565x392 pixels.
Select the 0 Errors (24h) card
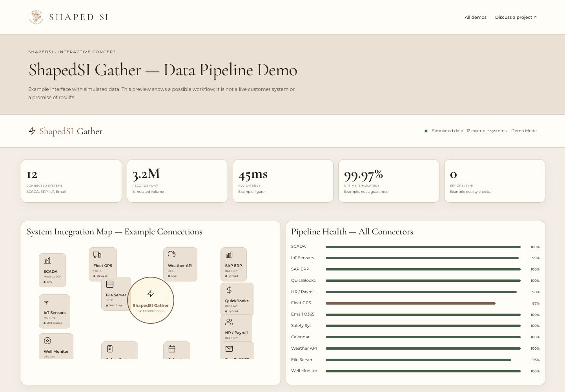pos(495,181)
